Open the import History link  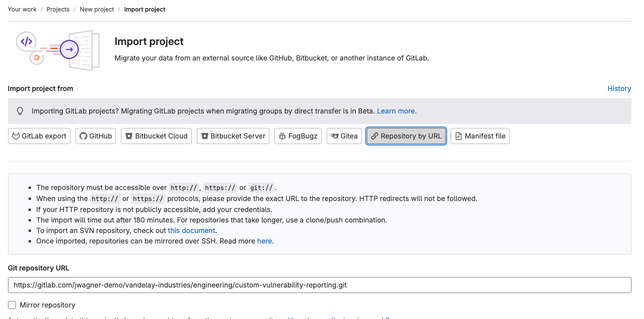point(619,88)
